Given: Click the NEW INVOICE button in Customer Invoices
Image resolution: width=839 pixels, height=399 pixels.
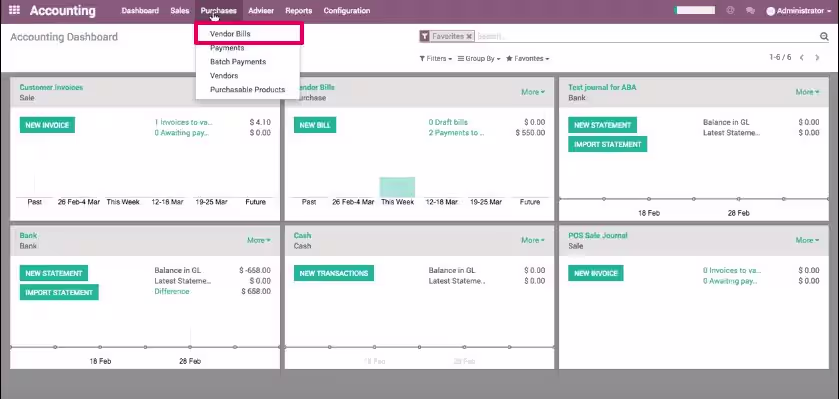Looking at the screenshot, I should [47, 125].
